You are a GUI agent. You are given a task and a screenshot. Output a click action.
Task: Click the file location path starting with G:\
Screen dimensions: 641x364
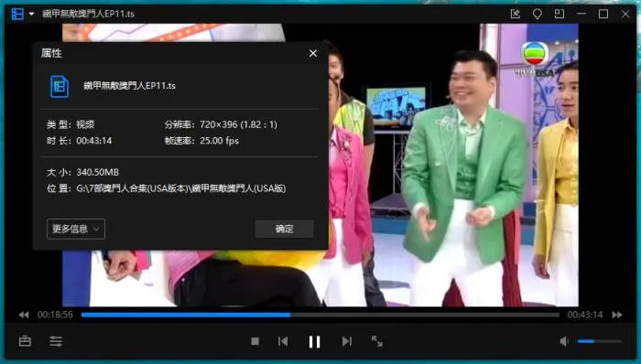[181, 188]
